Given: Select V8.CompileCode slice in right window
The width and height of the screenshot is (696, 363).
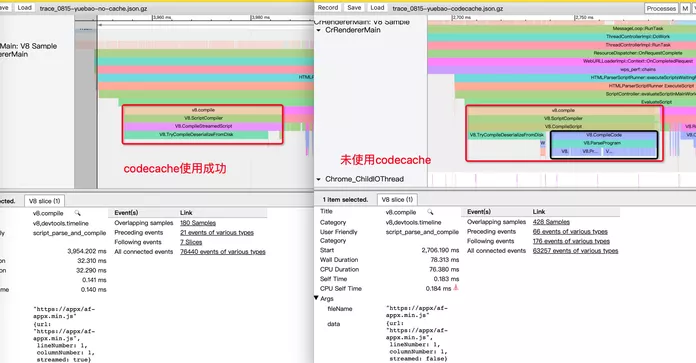Looking at the screenshot, I should pos(603,135).
